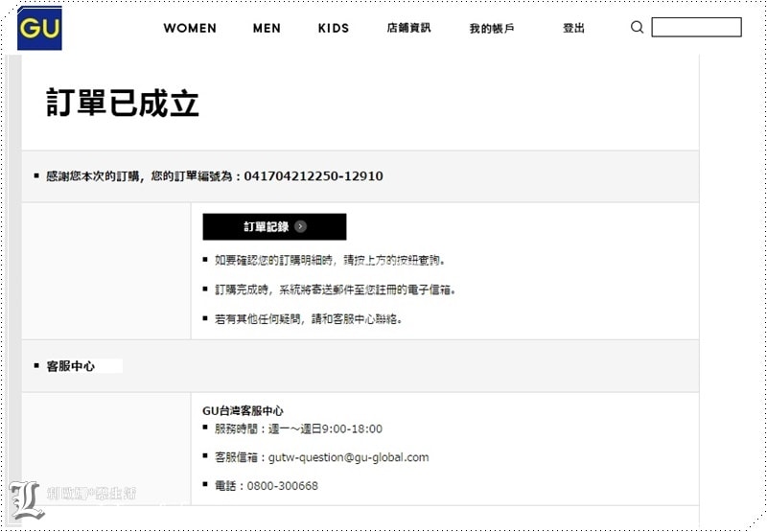
Task: Select KIDS in the navigation bar
Action: pos(334,29)
